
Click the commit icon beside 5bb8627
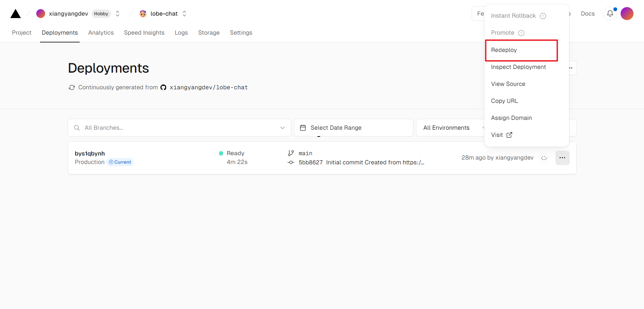click(291, 162)
